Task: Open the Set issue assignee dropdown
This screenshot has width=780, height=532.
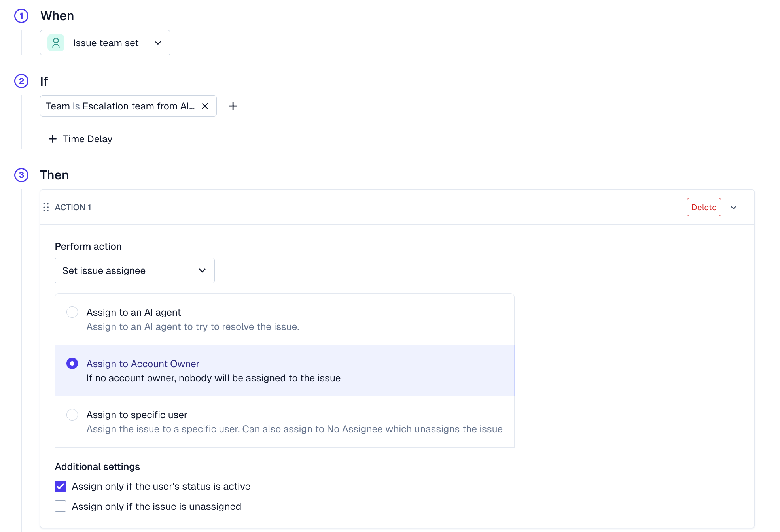Action: coord(134,270)
